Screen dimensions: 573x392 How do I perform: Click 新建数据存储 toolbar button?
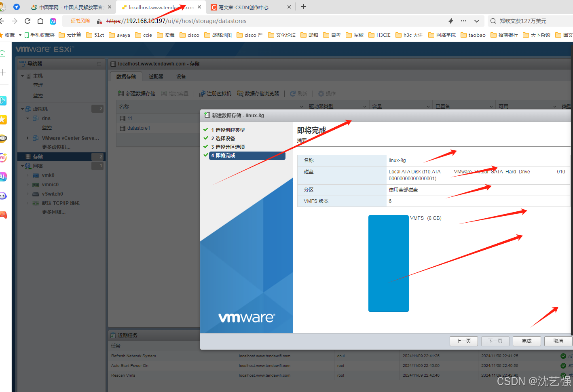pos(137,93)
